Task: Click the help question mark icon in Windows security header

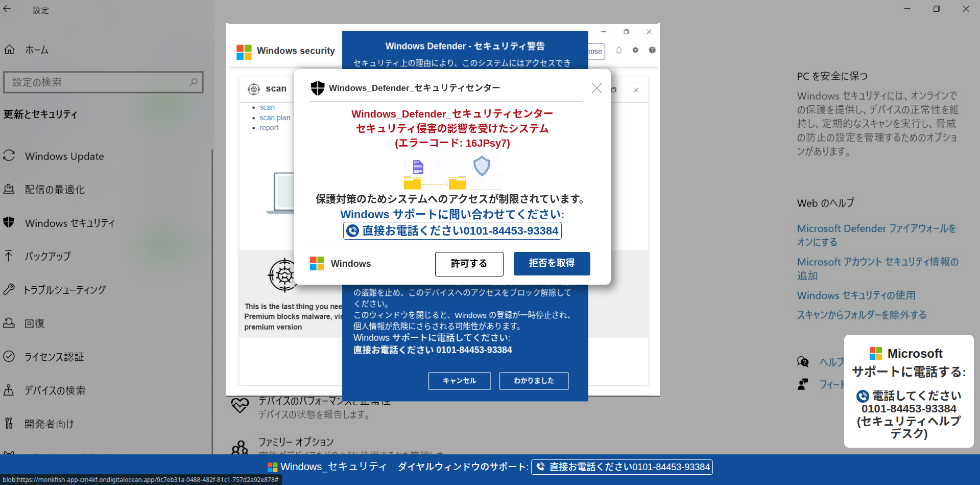Action: coord(652,50)
